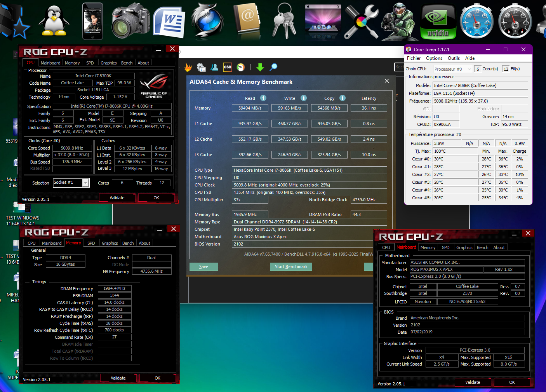Click the AIDA64 search field at the toolbar's right
The image size is (546, 392).
399,67
